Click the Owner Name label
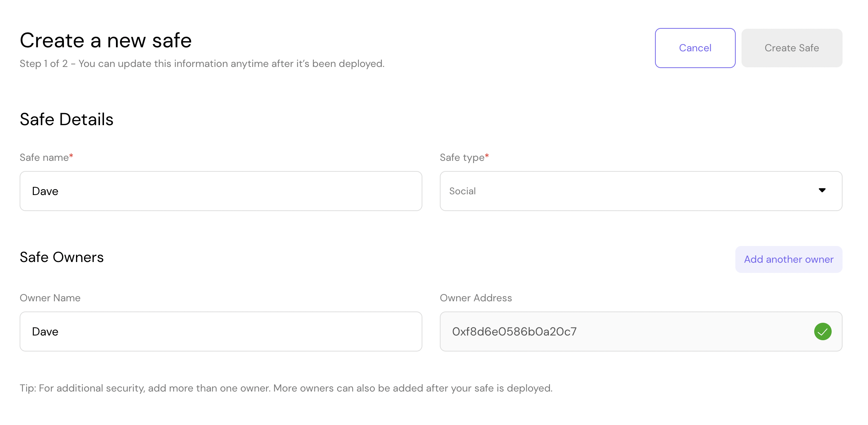This screenshot has width=868, height=425. [50, 298]
